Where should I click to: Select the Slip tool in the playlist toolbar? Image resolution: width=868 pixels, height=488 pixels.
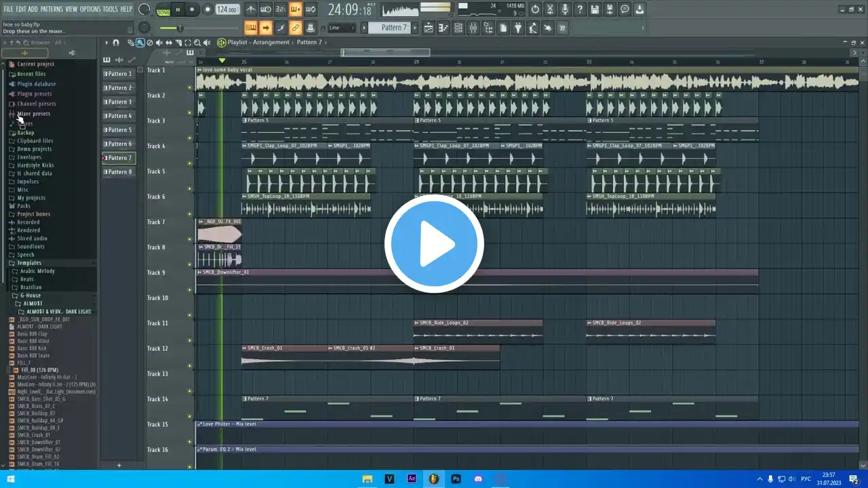(x=169, y=43)
